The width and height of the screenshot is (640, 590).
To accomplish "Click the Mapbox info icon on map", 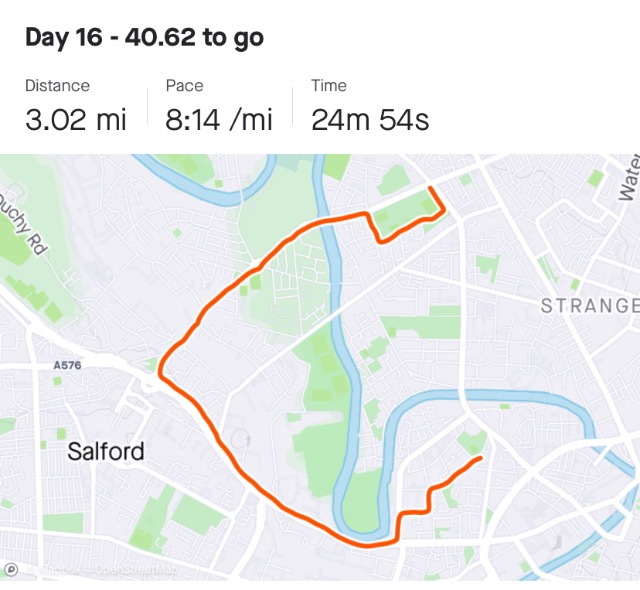I will [10, 569].
